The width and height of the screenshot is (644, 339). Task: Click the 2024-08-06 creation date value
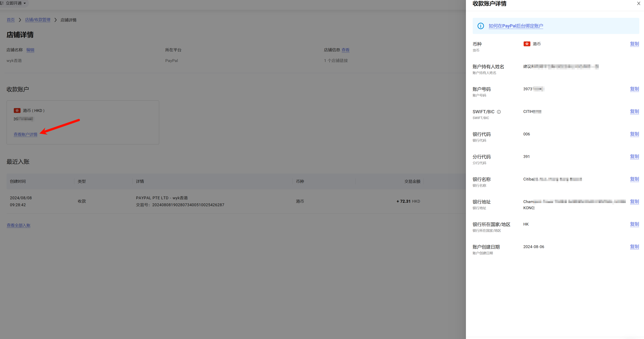coord(533,247)
